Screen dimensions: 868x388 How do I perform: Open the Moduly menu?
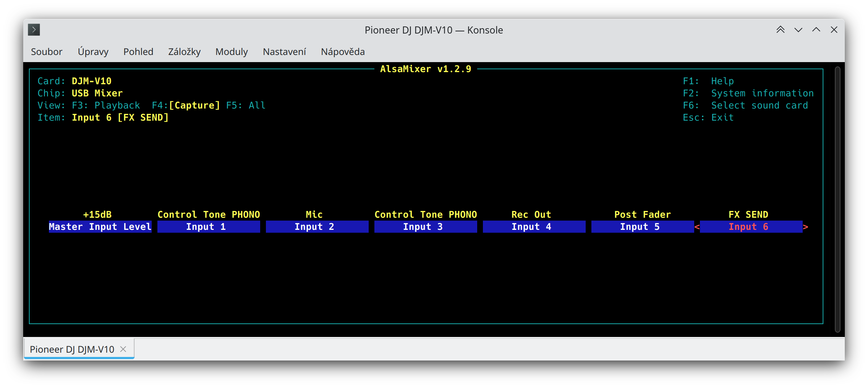click(232, 52)
